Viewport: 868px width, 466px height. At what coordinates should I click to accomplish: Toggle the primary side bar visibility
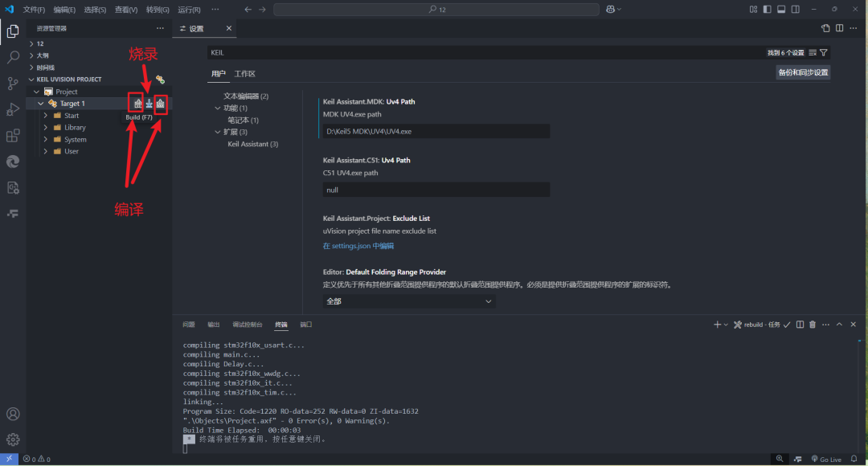(x=768, y=10)
